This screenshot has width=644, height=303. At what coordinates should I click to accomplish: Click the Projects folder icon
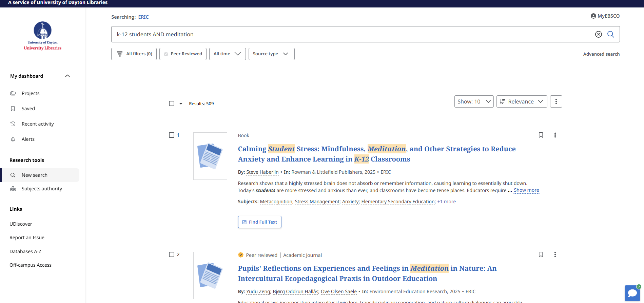13,93
